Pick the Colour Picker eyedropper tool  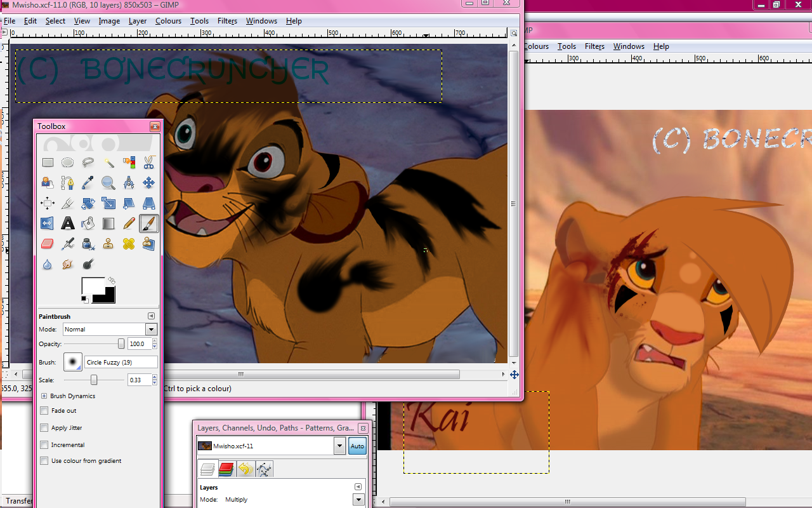click(x=88, y=183)
